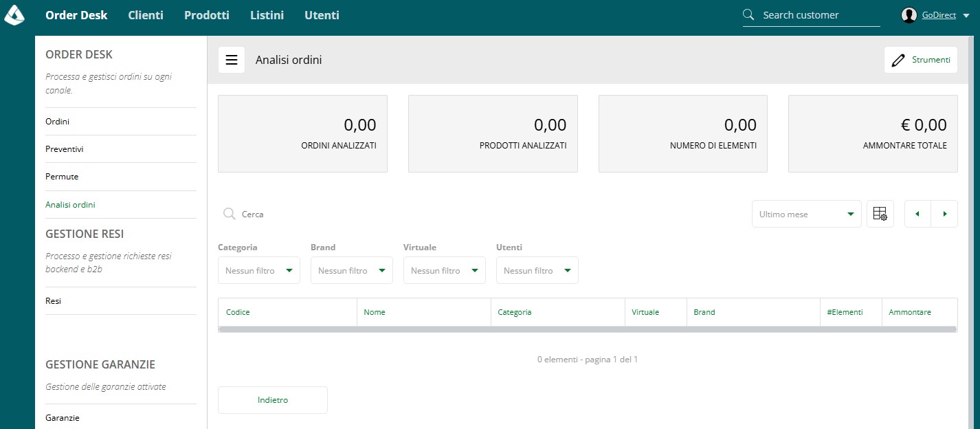
Task: Open the Prodotti top menu
Action: 207,14
